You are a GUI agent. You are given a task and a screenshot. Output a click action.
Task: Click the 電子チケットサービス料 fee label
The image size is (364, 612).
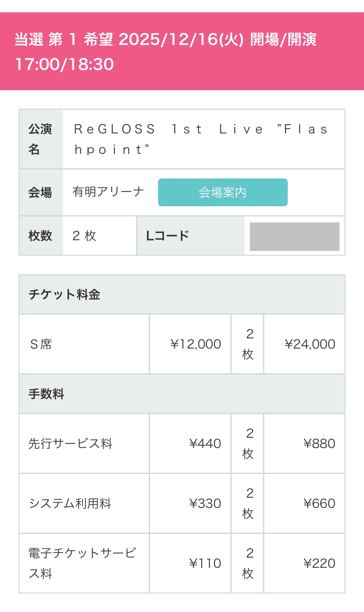tap(82, 563)
